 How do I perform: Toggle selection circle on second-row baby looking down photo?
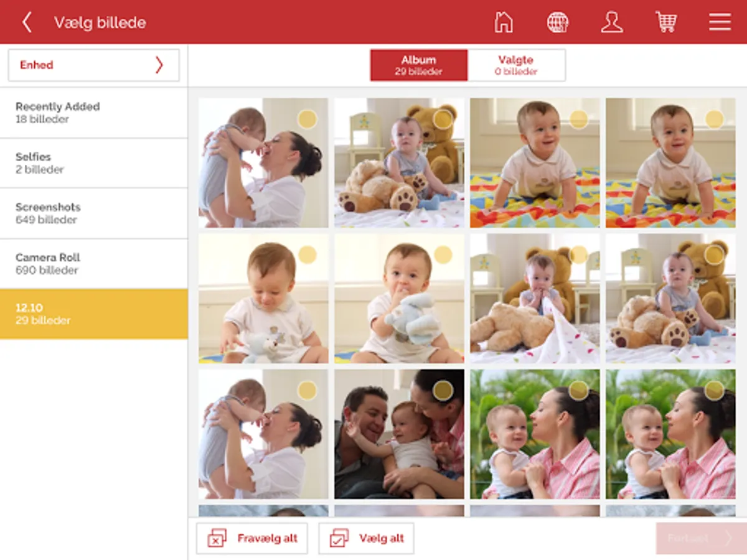coord(307,254)
